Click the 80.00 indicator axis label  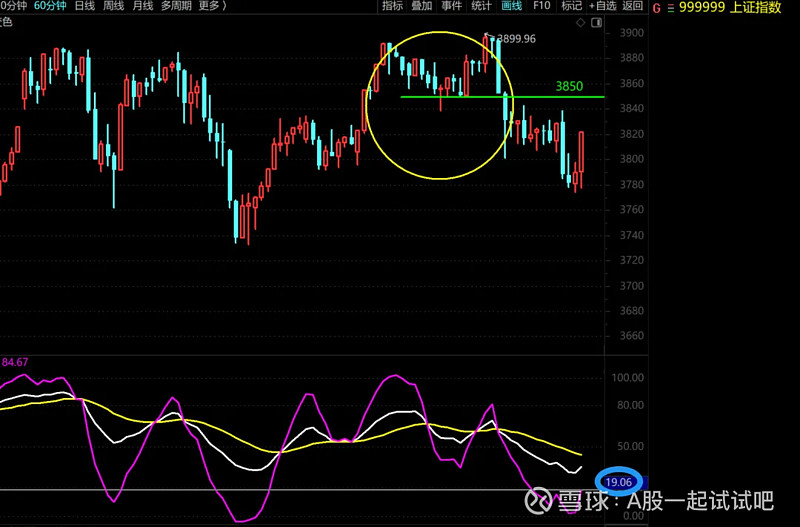click(630, 406)
